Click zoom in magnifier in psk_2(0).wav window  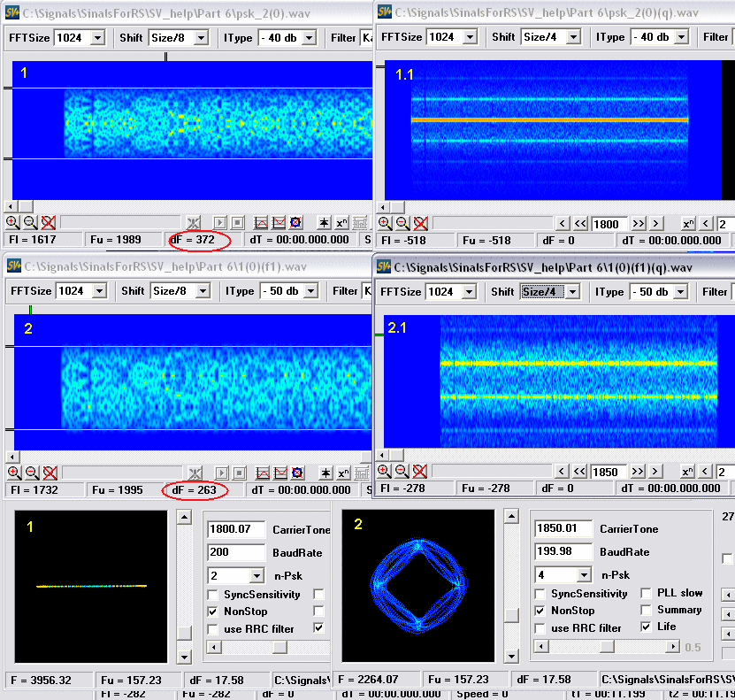12,223
